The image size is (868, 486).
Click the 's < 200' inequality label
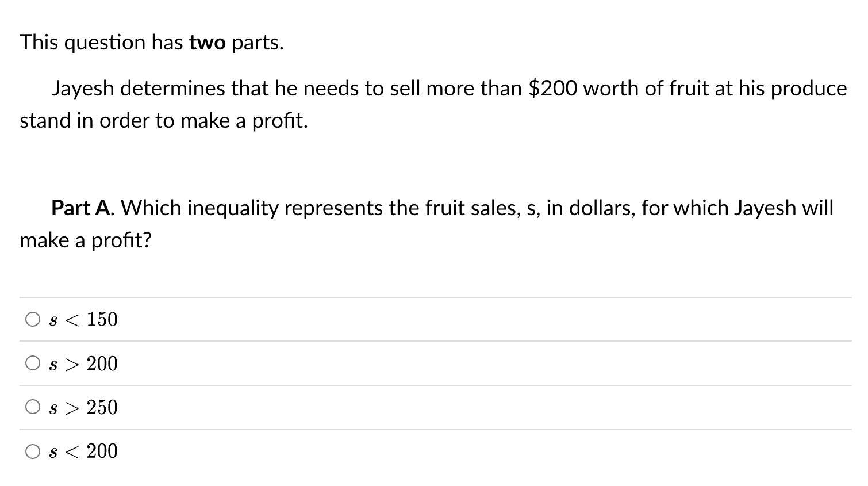[83, 451]
